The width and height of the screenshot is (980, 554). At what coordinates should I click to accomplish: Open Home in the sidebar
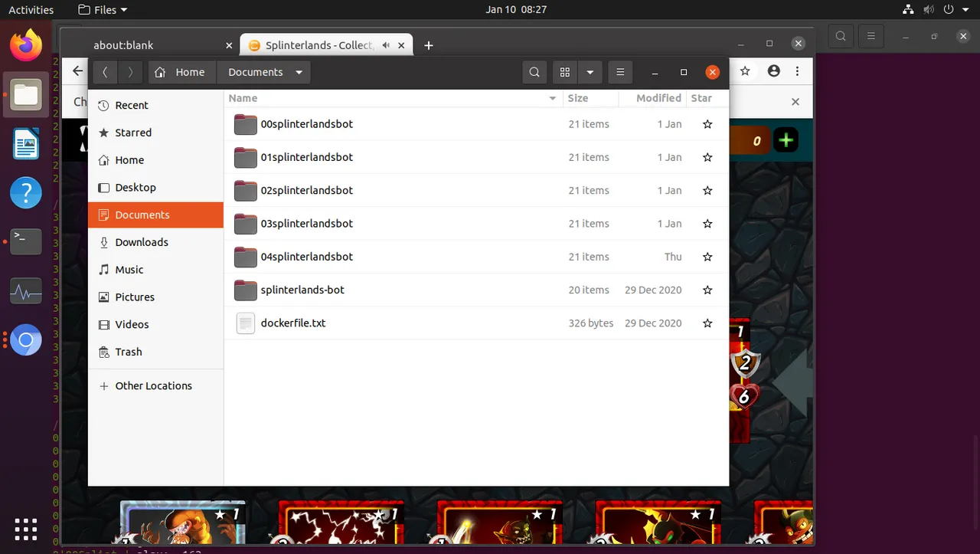(155, 160)
